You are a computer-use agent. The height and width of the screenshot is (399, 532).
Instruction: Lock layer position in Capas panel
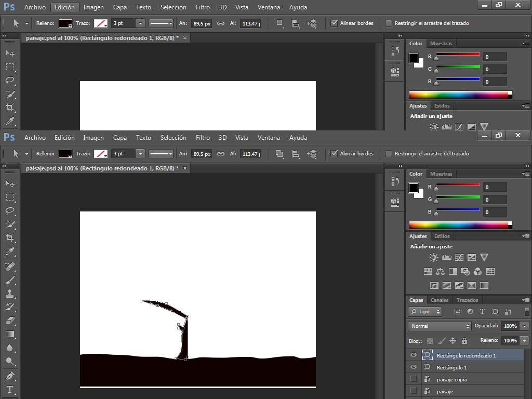pyautogui.click(x=453, y=341)
